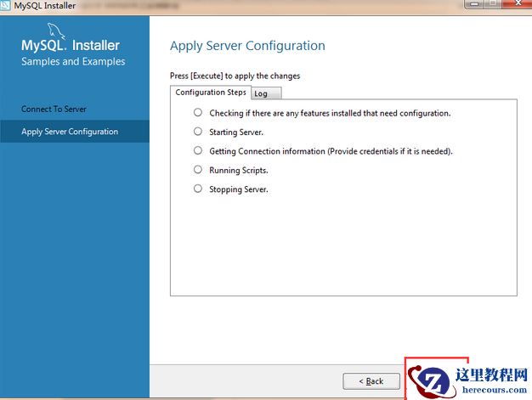
Task: Click the MySQL Installer title bar icon
Action: tap(5, 5)
